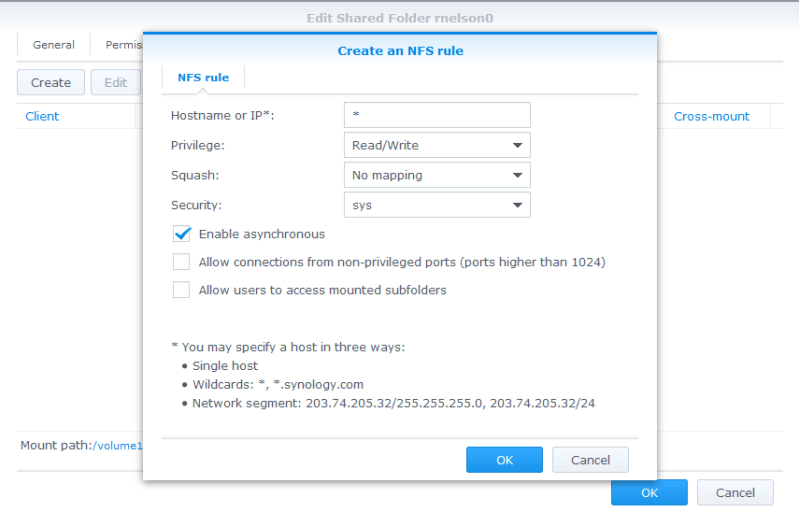Click the Create an NFS rule title bar
799x512 pixels.
[400, 50]
